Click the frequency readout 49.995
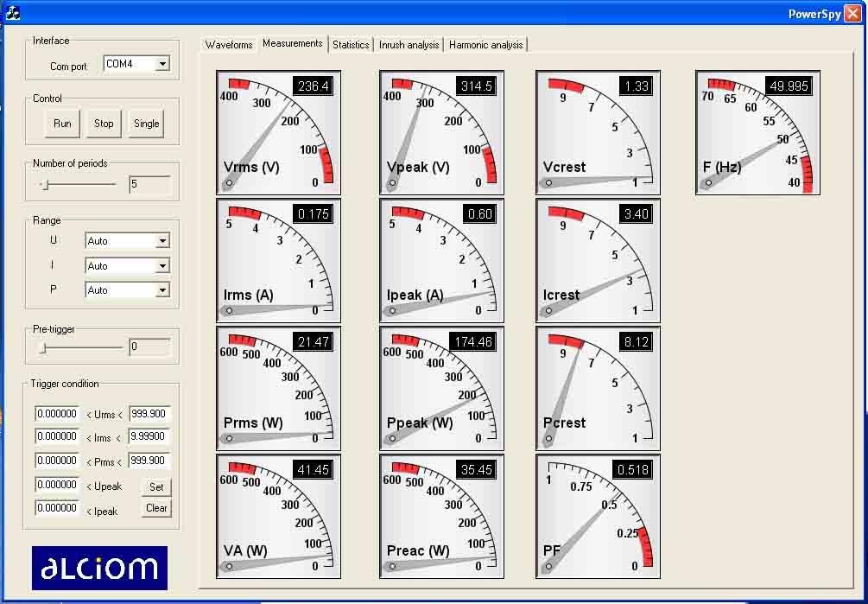 click(789, 86)
